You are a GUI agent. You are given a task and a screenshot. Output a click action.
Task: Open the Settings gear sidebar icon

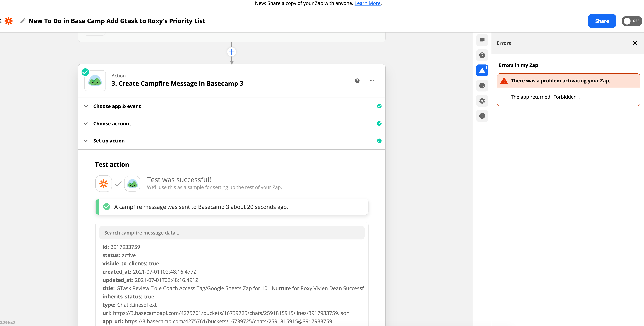click(x=482, y=101)
